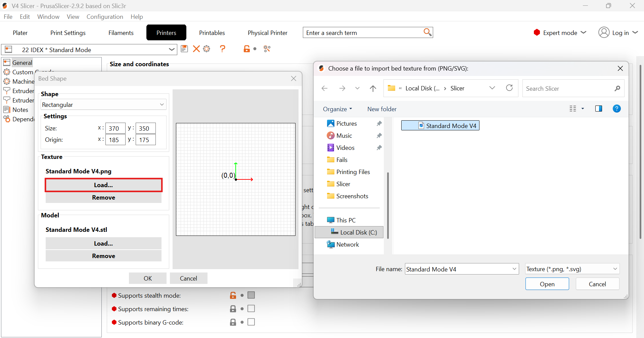Remove the Standard Mode V4.stl model

click(x=103, y=256)
